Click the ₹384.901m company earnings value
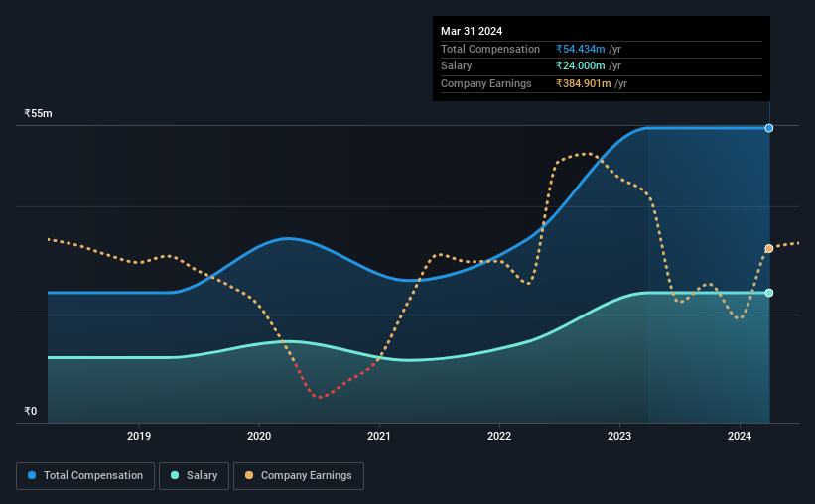This screenshot has height=504, width=815. point(583,83)
